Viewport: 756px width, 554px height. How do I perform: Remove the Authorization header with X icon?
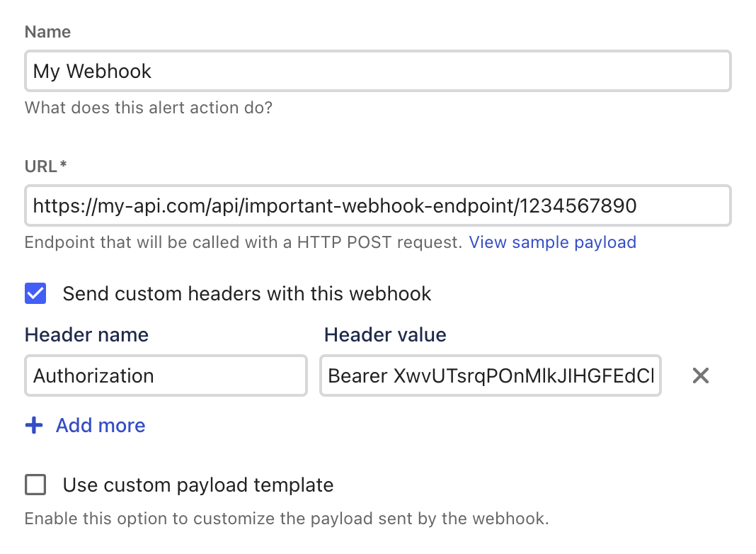coord(700,375)
